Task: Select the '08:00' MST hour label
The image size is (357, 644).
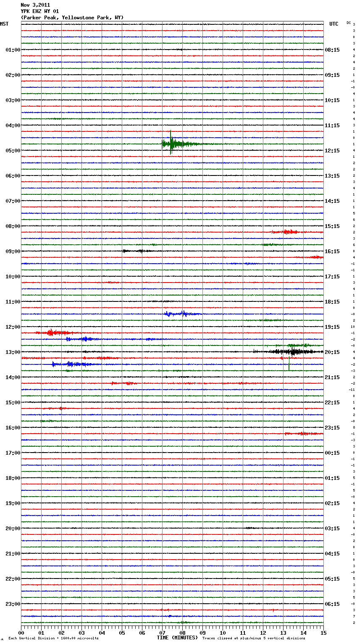Action: (13, 226)
